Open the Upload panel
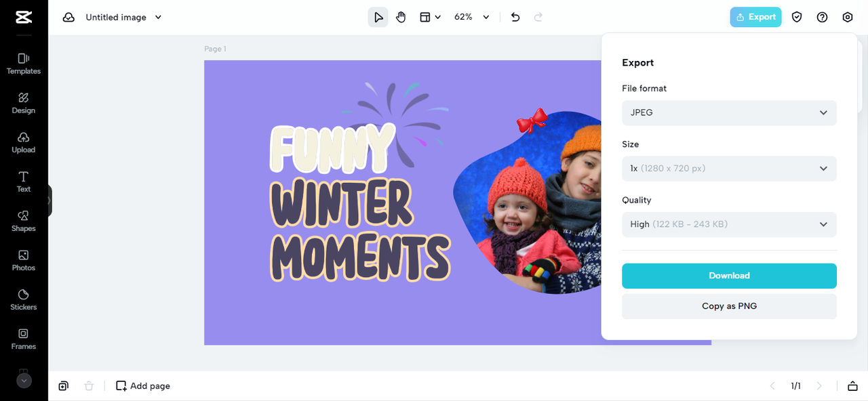Screen dimensions: 868x401 click(x=24, y=142)
